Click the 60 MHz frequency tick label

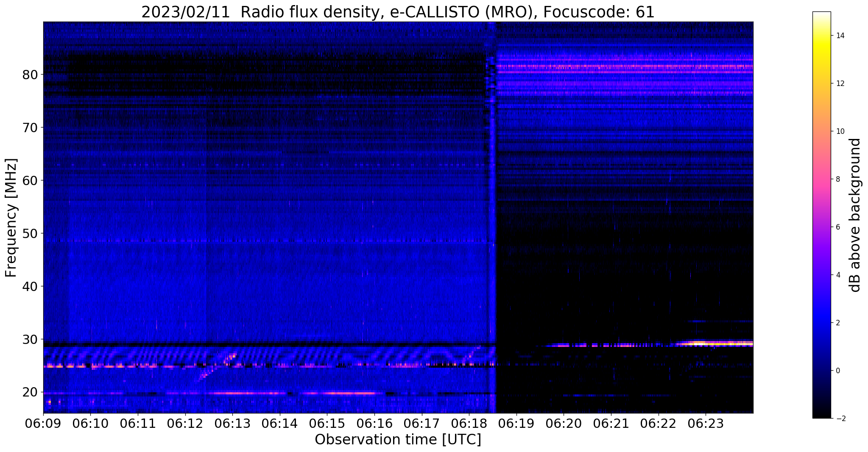(x=30, y=180)
